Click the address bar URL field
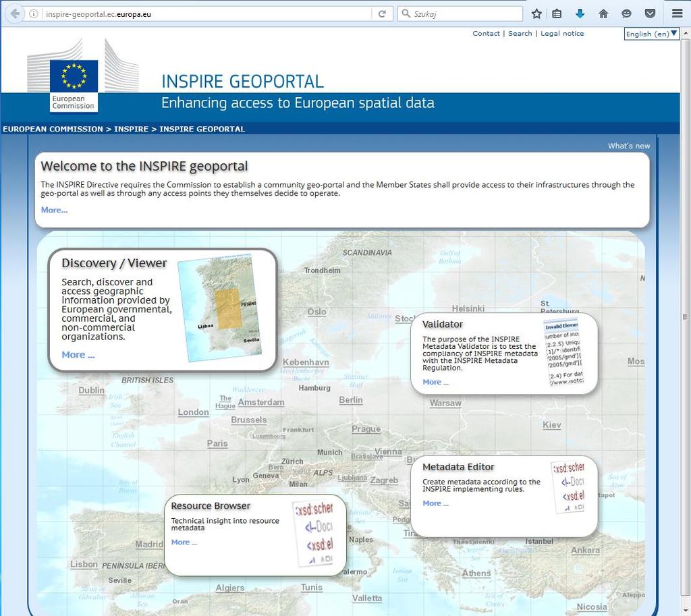691x616 pixels. [207, 14]
